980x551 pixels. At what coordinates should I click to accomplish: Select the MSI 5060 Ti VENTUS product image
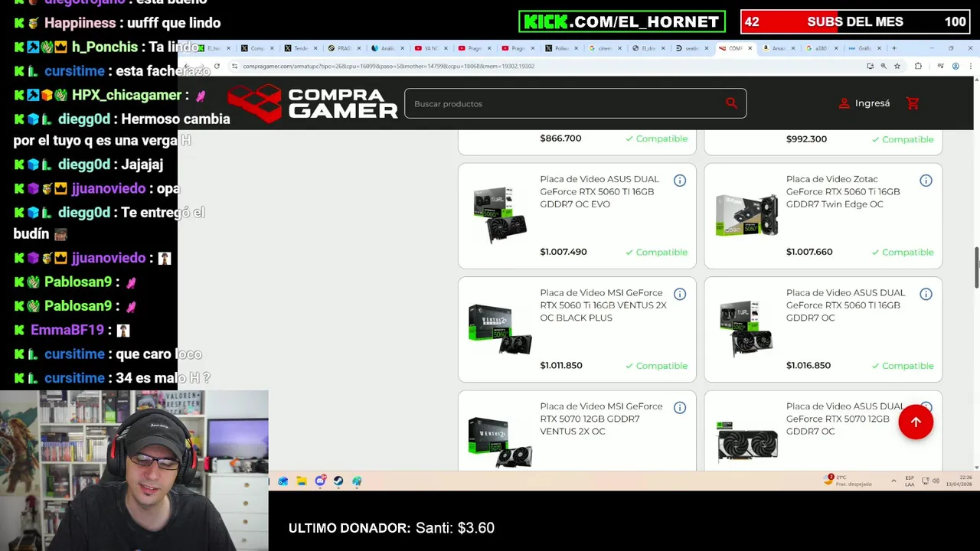pos(500,329)
